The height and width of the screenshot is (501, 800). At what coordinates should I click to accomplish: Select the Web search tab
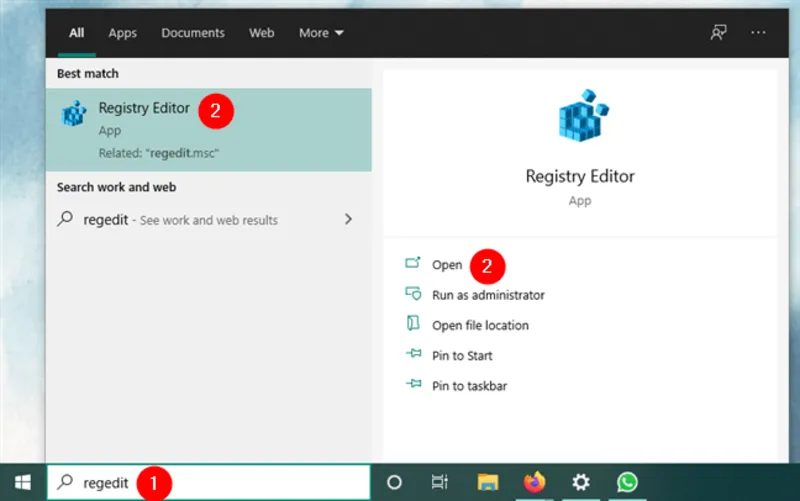[262, 33]
